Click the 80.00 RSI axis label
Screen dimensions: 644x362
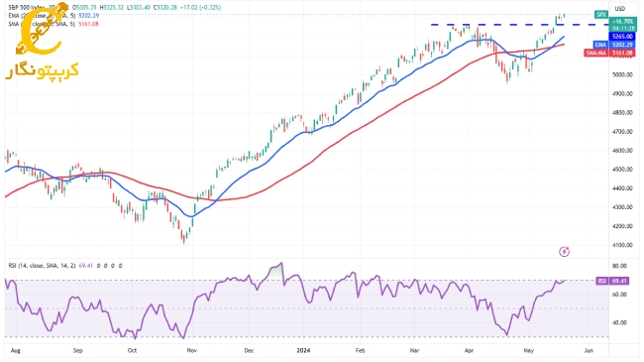[x=619, y=266]
